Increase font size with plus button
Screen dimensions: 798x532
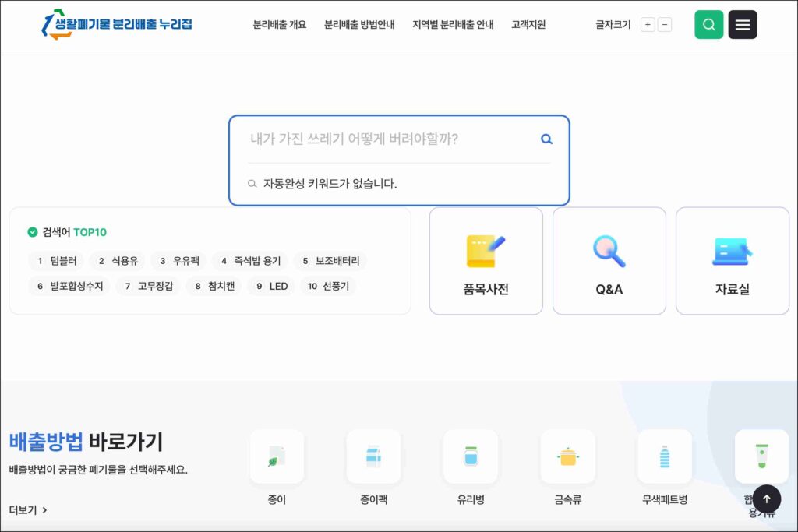648,25
